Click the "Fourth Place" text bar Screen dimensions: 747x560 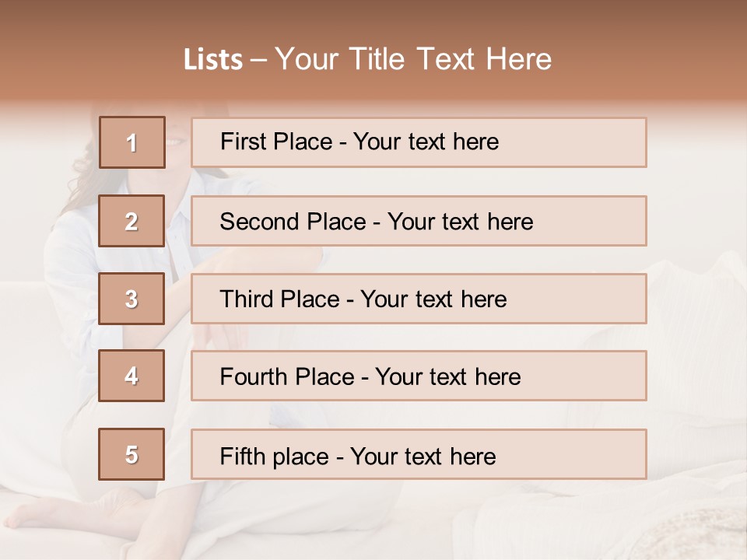pos(419,376)
